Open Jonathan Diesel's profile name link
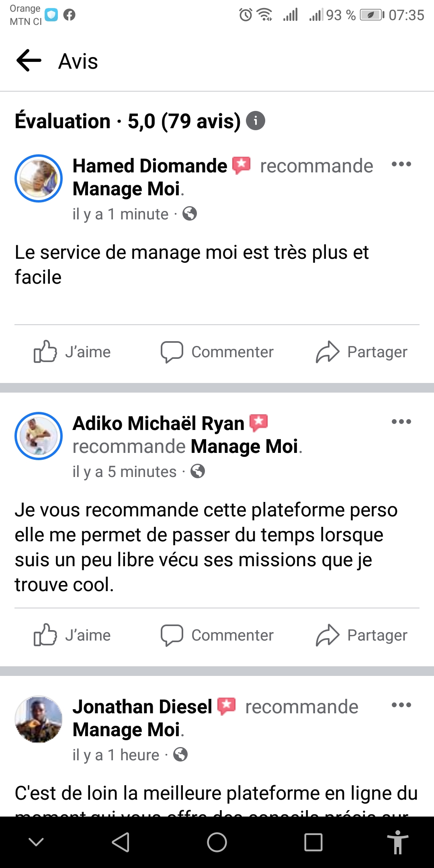Image resolution: width=434 pixels, height=868 pixels. (142, 707)
